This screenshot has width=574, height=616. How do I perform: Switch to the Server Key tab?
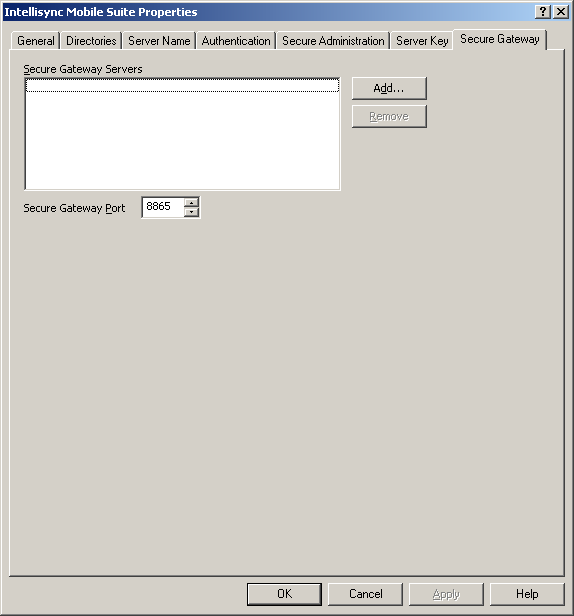pos(422,41)
